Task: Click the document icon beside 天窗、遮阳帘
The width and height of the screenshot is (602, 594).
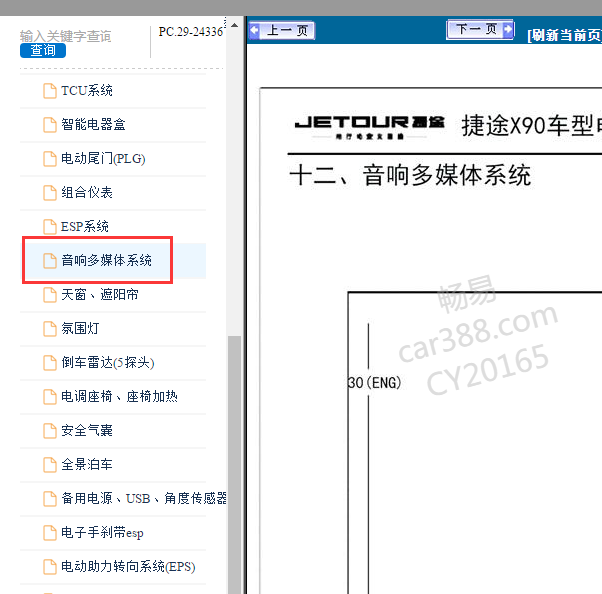Action: tap(50, 295)
